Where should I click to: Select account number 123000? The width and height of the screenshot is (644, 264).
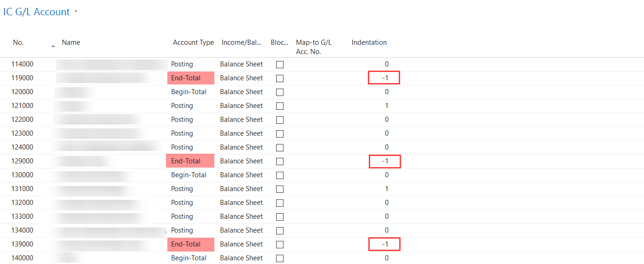pos(22,133)
